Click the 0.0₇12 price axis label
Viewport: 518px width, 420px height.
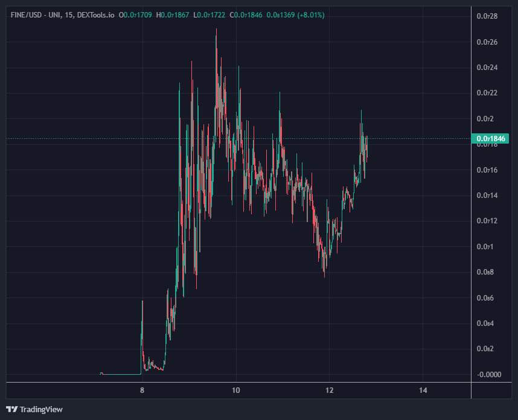(x=487, y=221)
